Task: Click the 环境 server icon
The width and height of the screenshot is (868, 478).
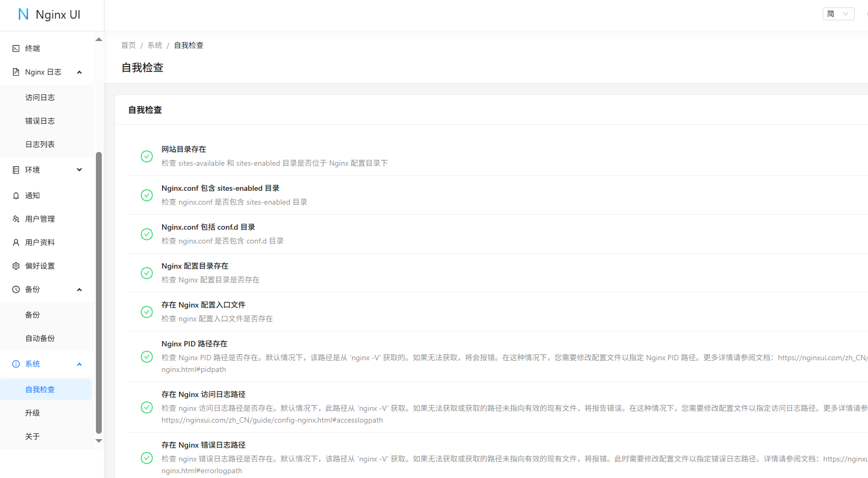Action: [16, 170]
